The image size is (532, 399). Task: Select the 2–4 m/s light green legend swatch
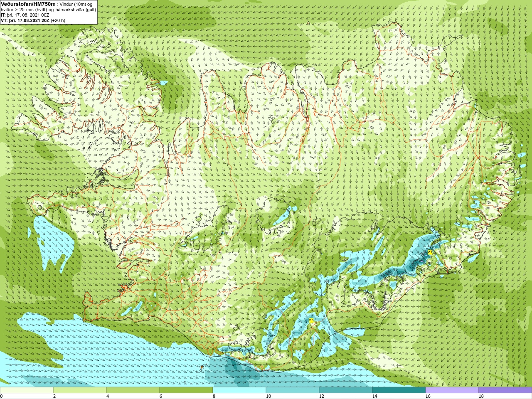tap(80, 390)
